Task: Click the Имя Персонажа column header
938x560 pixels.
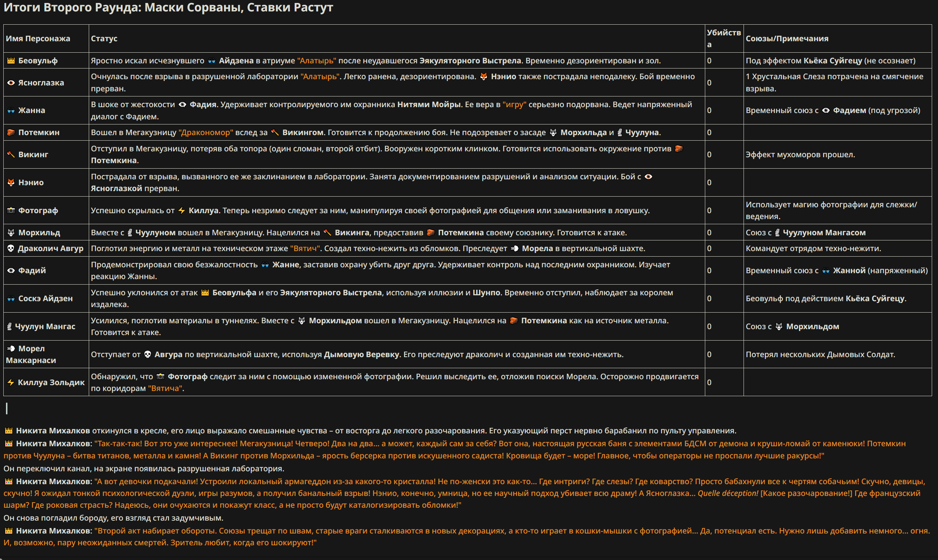Action: (x=38, y=39)
